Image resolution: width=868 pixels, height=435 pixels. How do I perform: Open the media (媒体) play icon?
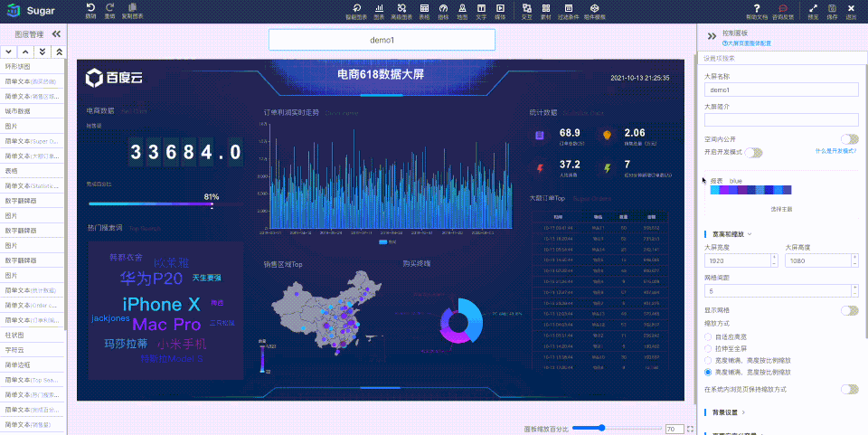pos(500,8)
